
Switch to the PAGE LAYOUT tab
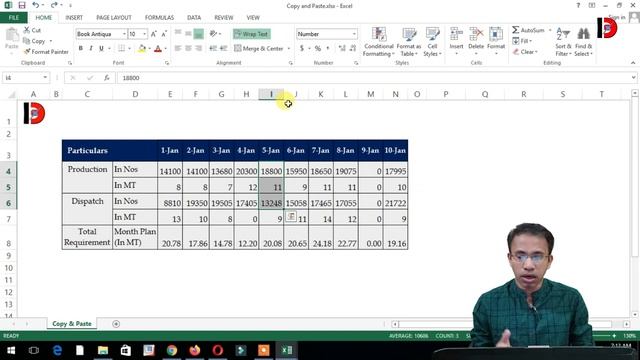pyautogui.click(x=114, y=18)
